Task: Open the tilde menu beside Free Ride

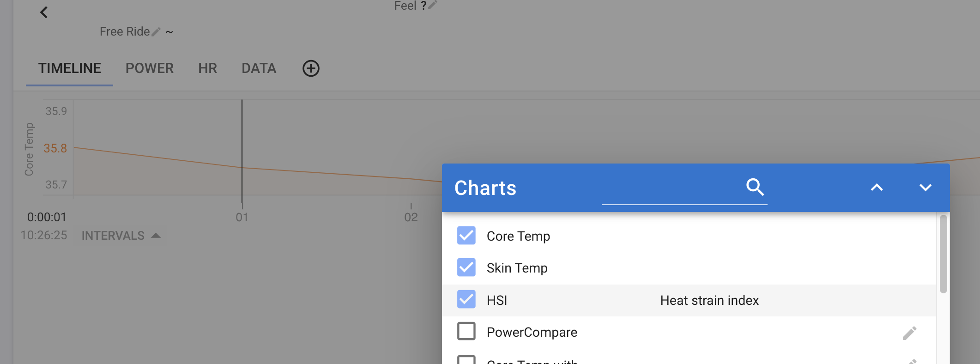Action: point(169,32)
